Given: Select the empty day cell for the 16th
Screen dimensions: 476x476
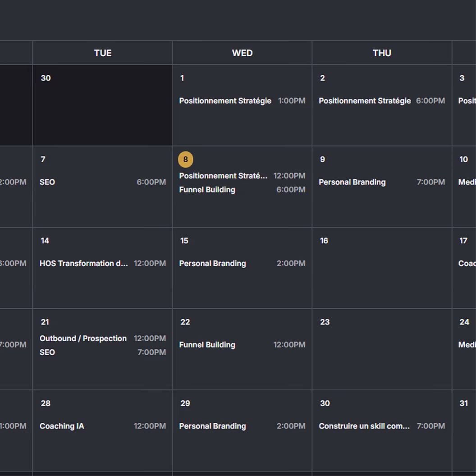Looking at the screenshot, I should click(382, 268).
